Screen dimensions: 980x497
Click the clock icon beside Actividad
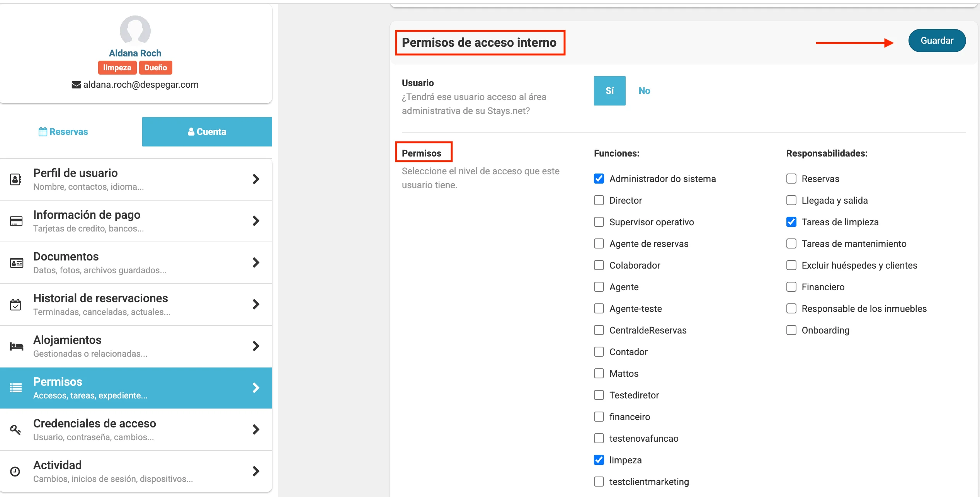point(15,471)
